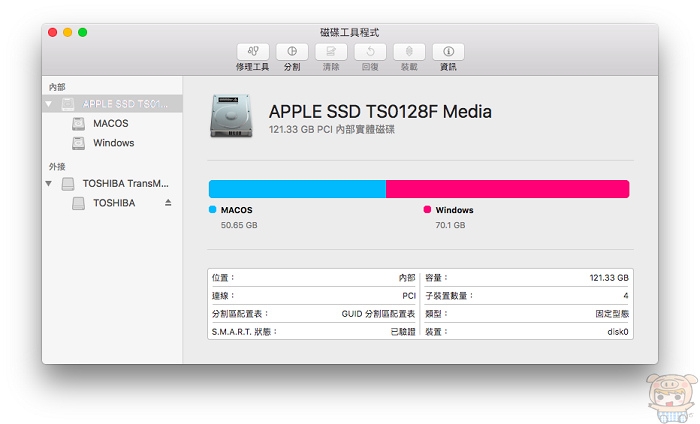The width and height of the screenshot is (700, 424).
Task: Select the Windows volume in sidebar
Action: tap(112, 143)
